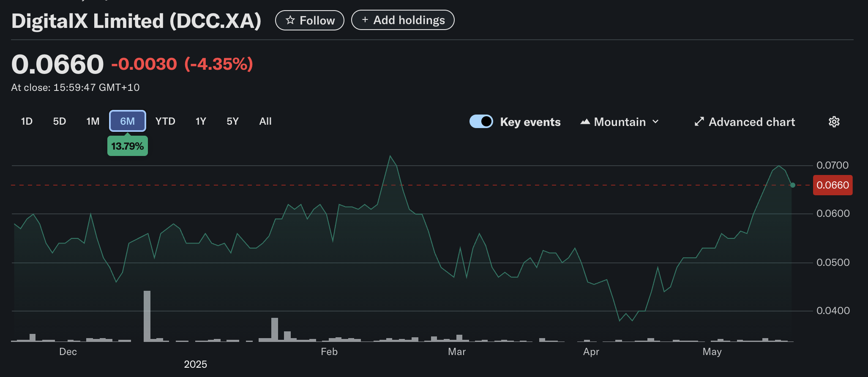Click the 2025 year label
The image size is (868, 377).
pos(195,364)
